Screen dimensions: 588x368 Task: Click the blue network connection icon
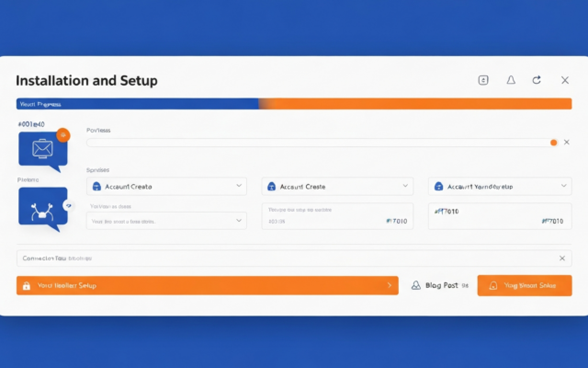pyautogui.click(x=41, y=207)
